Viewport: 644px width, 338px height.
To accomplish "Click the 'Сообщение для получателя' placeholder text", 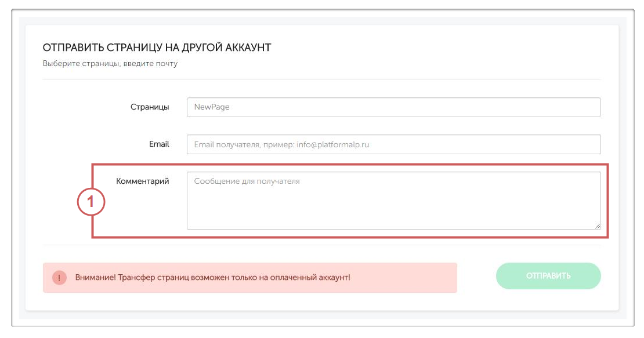I will [x=247, y=181].
